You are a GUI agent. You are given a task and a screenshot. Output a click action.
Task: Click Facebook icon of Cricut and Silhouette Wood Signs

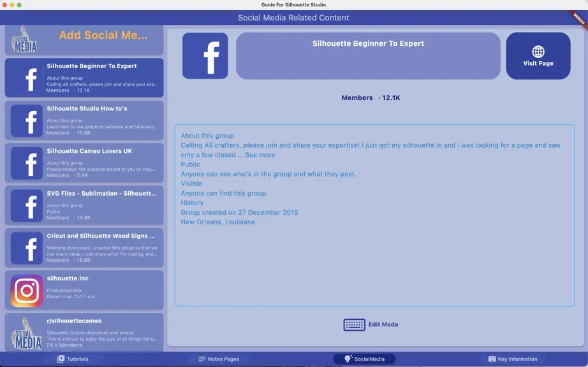(x=27, y=248)
